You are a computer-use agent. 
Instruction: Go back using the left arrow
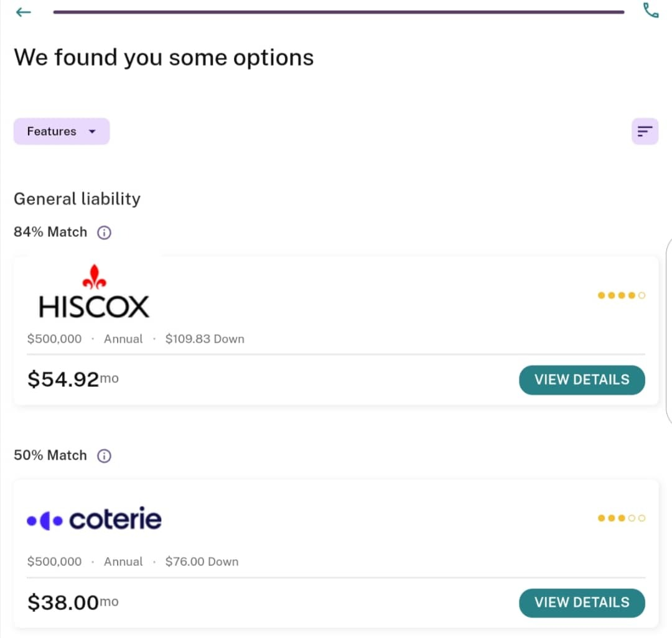(x=23, y=12)
